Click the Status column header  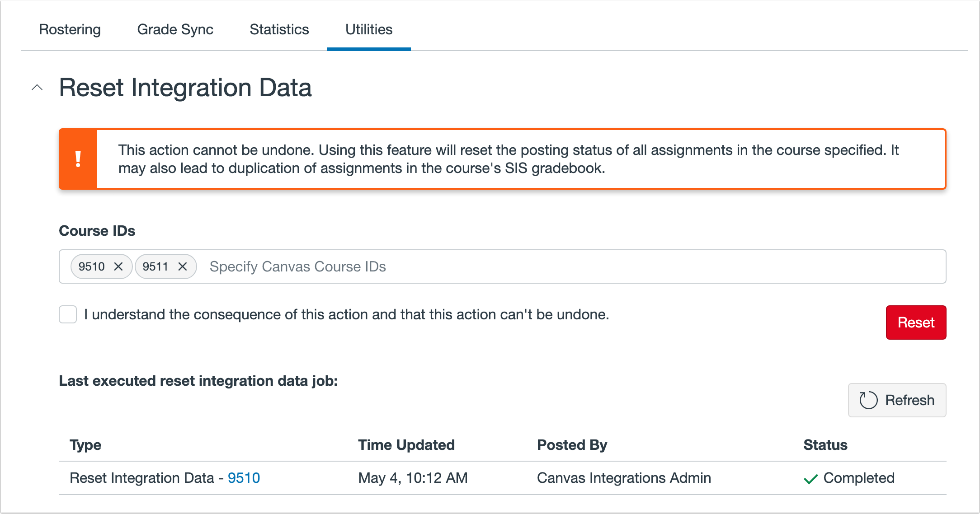click(825, 445)
